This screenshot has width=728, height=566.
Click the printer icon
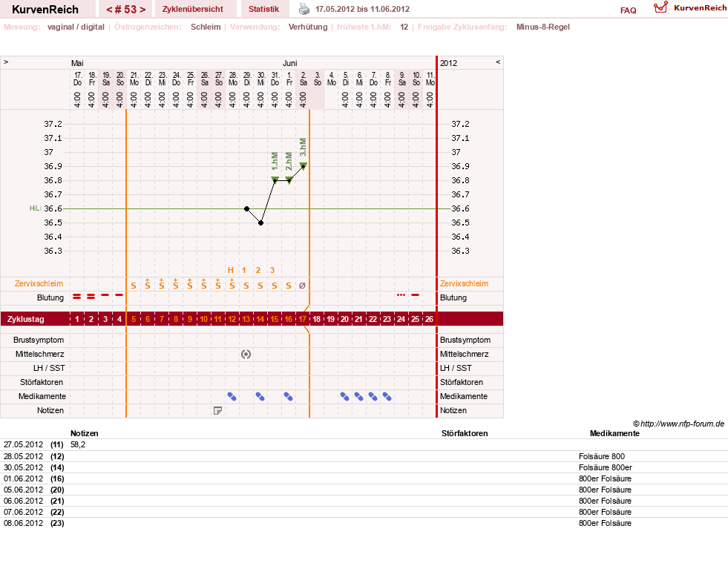[x=304, y=9]
